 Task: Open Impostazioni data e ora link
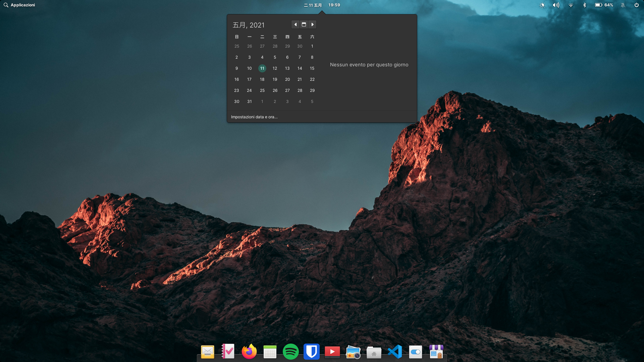coord(254,117)
